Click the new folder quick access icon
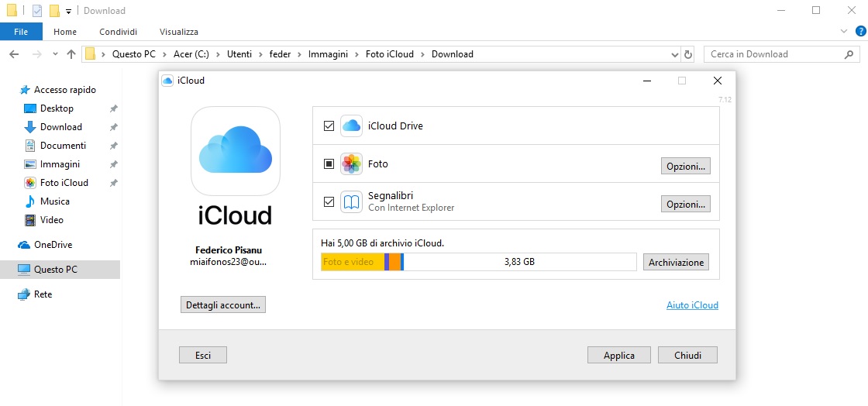This screenshot has width=868, height=406. 54,11
